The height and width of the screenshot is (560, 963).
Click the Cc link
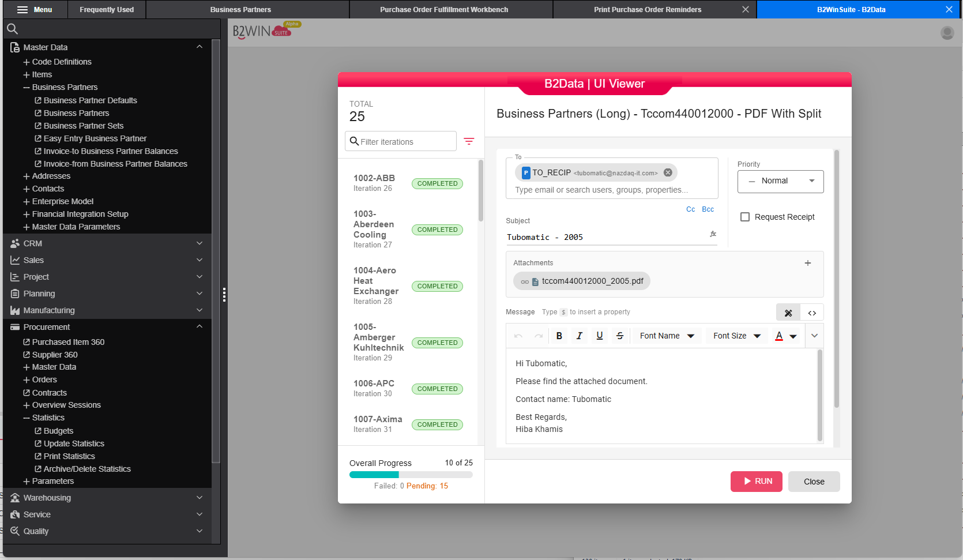point(690,209)
